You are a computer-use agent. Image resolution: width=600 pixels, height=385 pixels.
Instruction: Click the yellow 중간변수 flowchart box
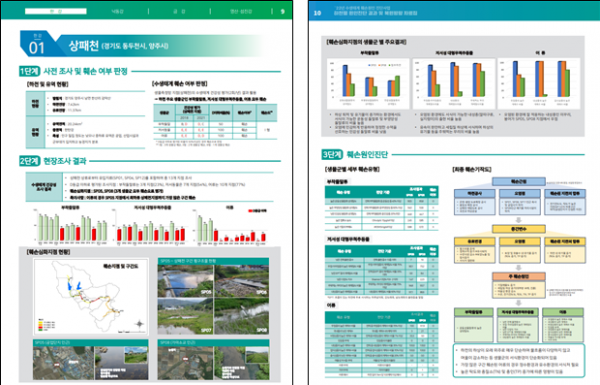[518, 229]
